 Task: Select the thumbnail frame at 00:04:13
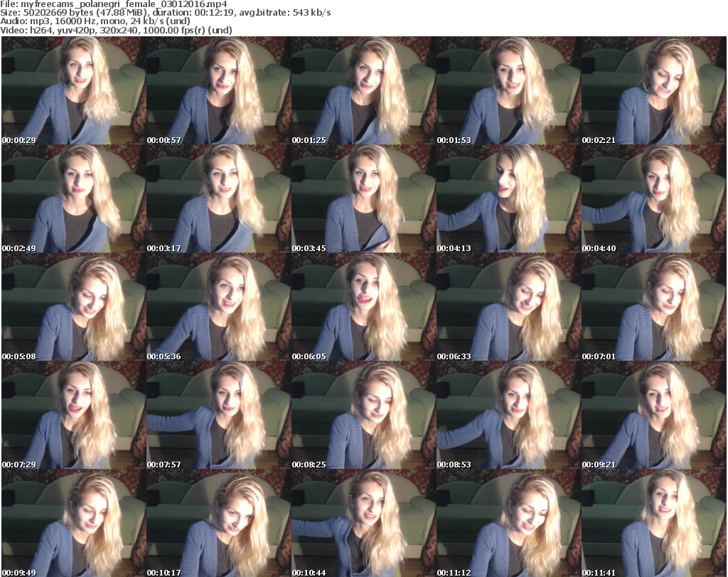(x=508, y=198)
